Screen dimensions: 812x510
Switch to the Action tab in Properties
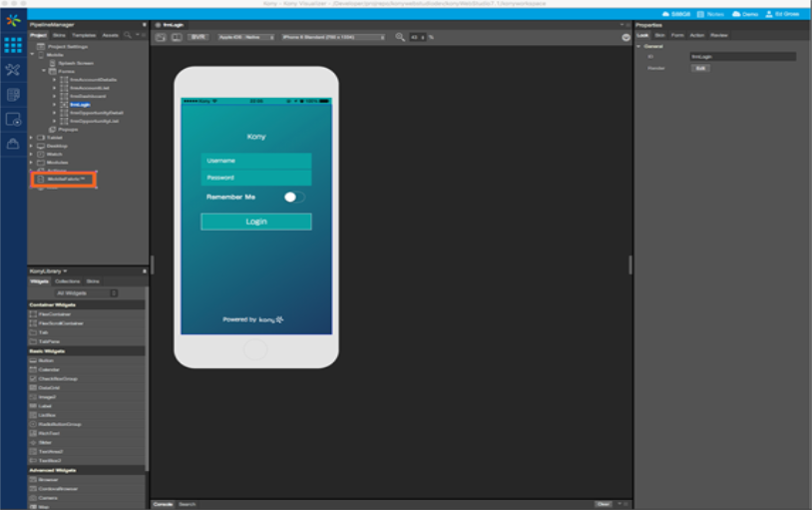click(697, 35)
